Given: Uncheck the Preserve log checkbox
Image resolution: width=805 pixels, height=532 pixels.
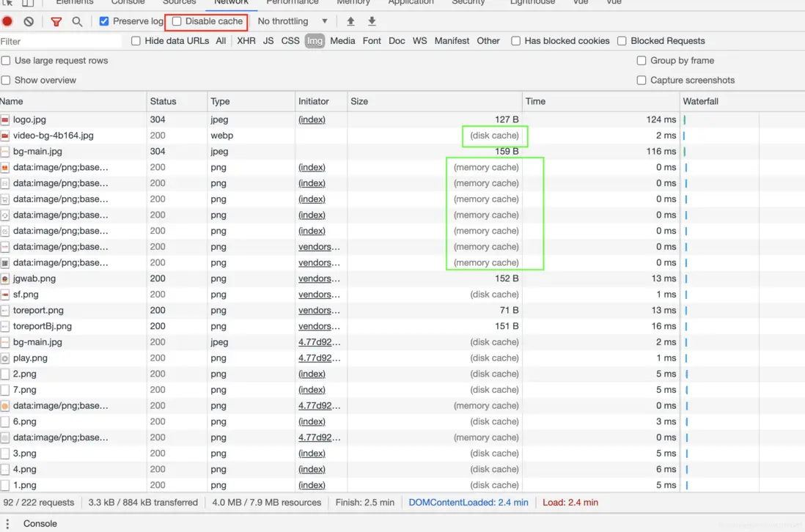Looking at the screenshot, I should tap(104, 21).
